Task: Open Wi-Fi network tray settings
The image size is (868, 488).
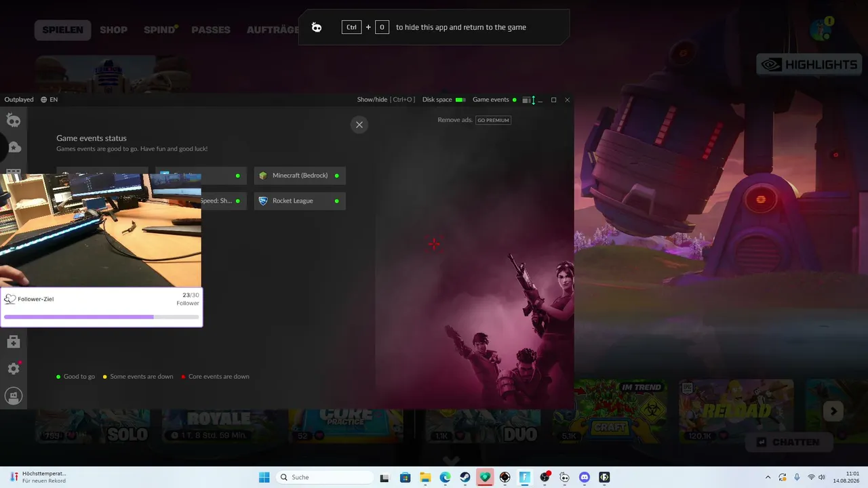Action: pos(811,477)
